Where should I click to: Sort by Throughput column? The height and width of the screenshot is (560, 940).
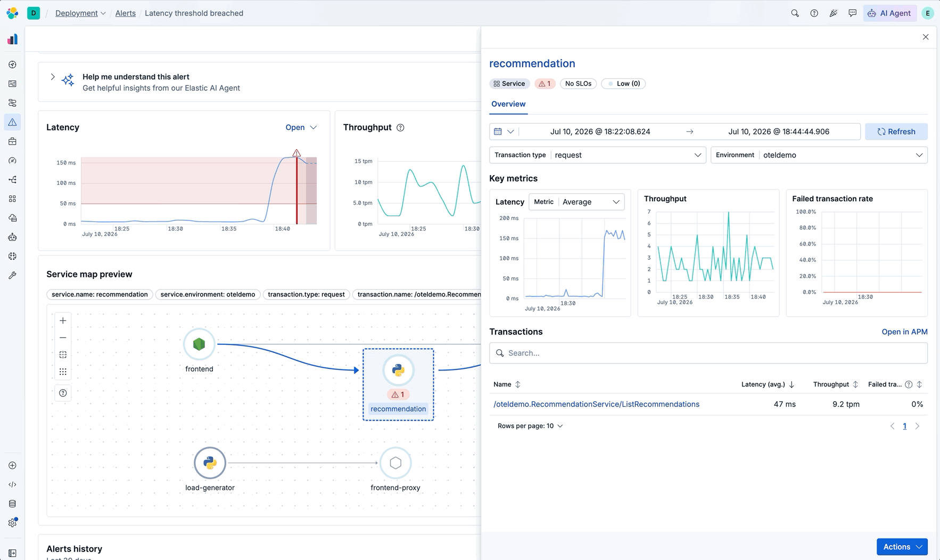836,384
